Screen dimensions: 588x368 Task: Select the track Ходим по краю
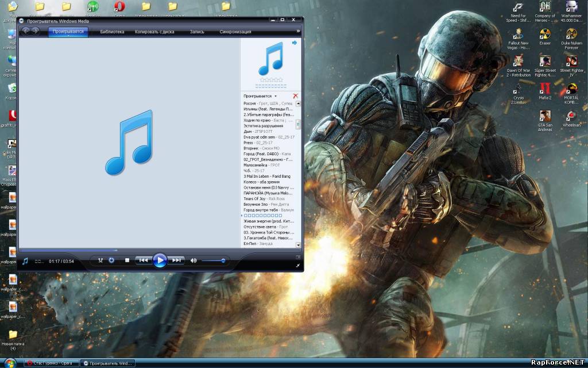click(x=268, y=120)
